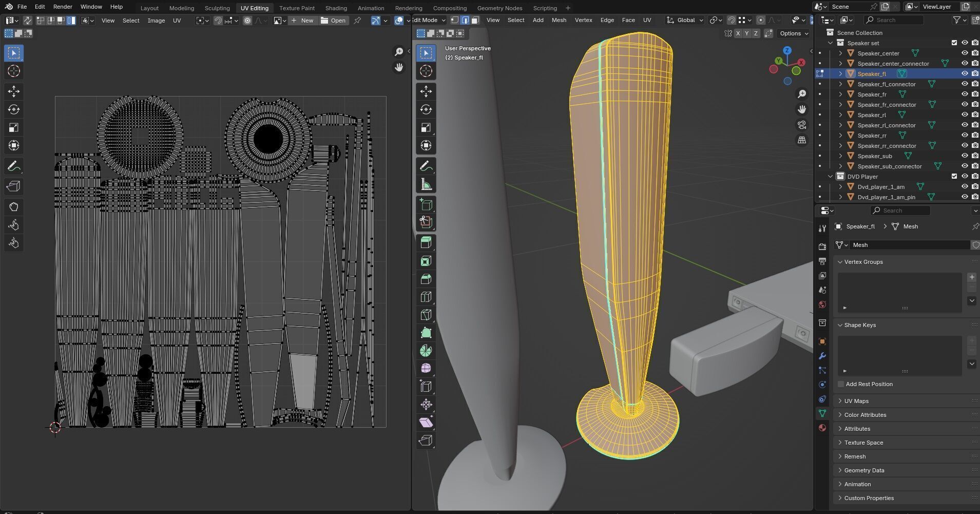The image size is (980, 514).
Task: Expand the Speaker_center outliner item
Action: coord(840,53)
